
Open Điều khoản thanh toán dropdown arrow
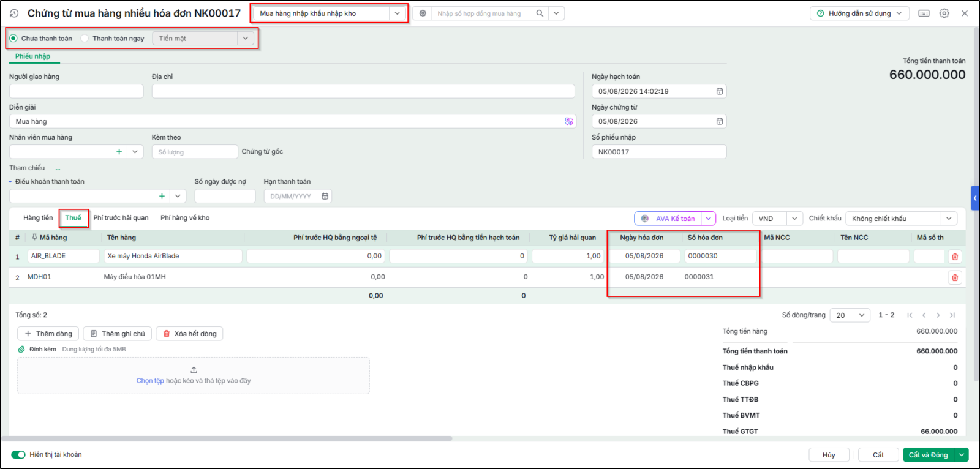[178, 196]
